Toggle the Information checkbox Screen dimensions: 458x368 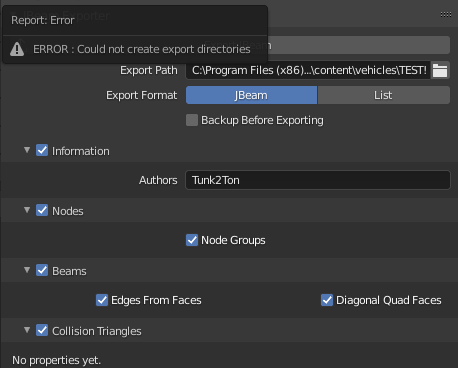coord(42,150)
